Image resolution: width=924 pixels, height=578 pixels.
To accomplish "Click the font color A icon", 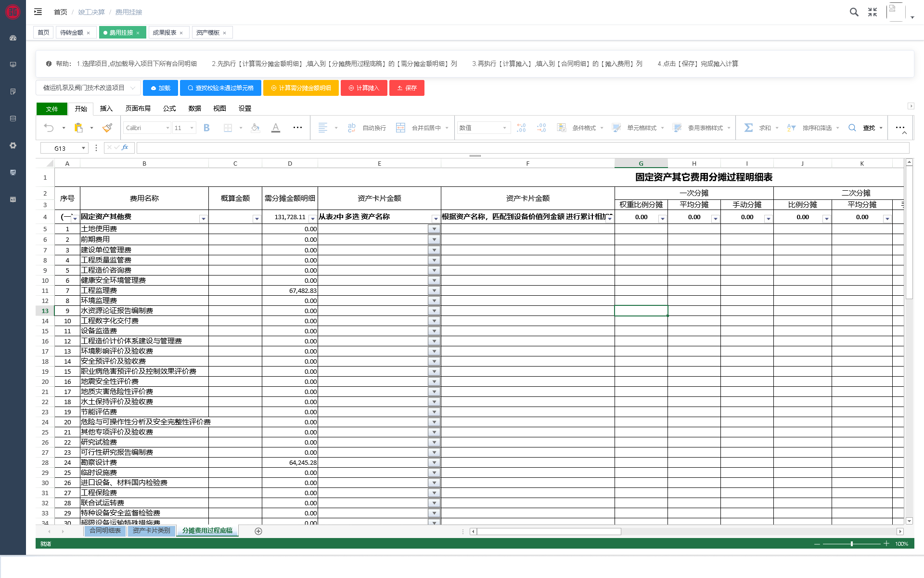I will point(276,128).
